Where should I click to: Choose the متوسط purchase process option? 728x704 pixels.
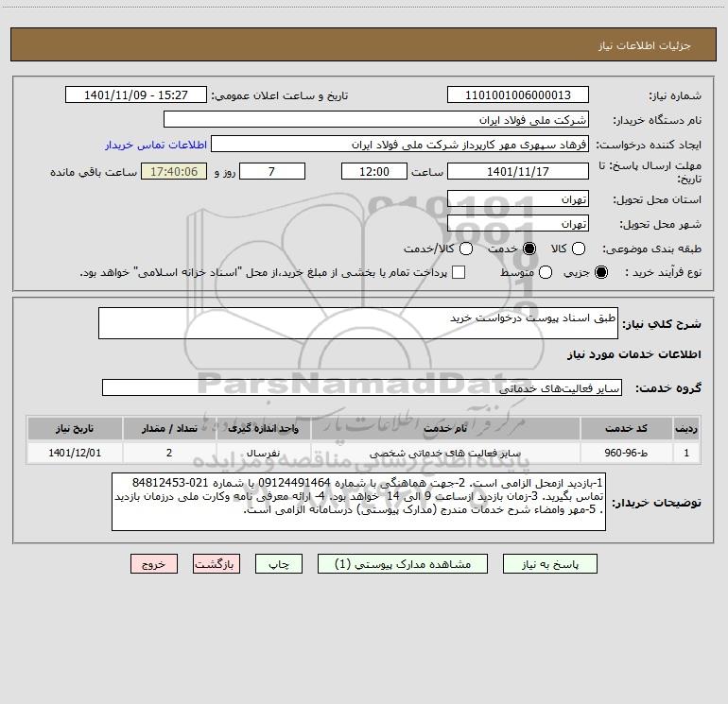(546, 272)
